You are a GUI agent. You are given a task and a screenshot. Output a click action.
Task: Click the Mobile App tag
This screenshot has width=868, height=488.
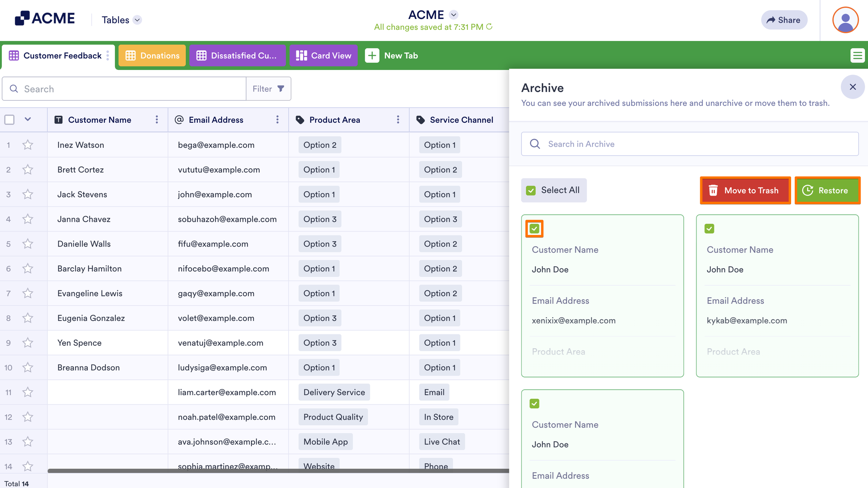point(325,442)
